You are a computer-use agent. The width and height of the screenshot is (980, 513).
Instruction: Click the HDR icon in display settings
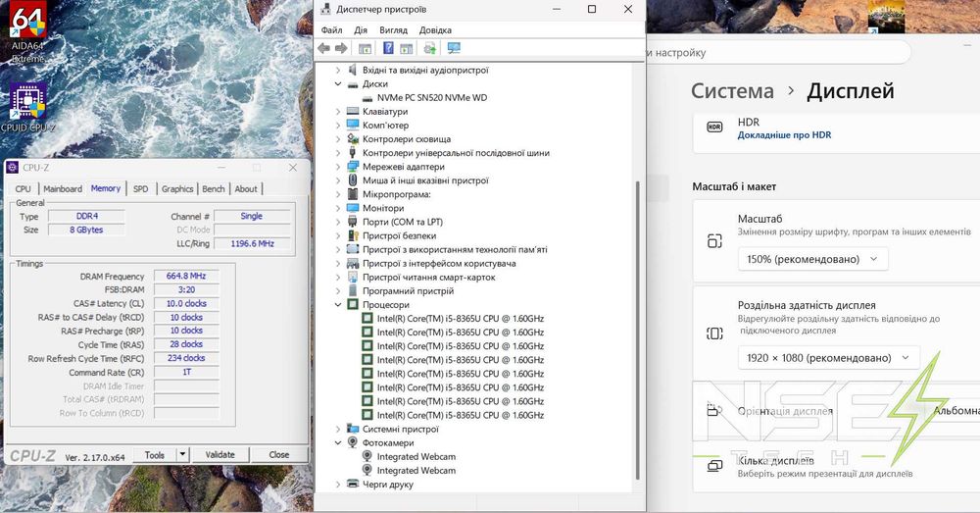click(714, 127)
